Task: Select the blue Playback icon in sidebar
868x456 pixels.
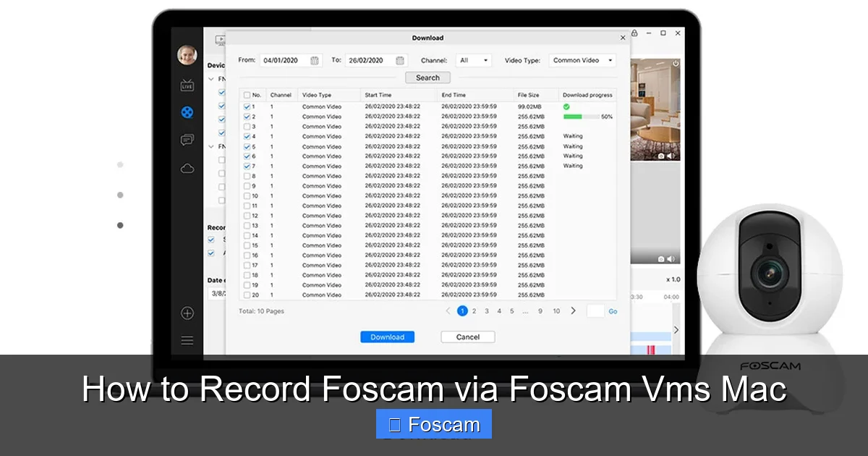Action: point(187,112)
